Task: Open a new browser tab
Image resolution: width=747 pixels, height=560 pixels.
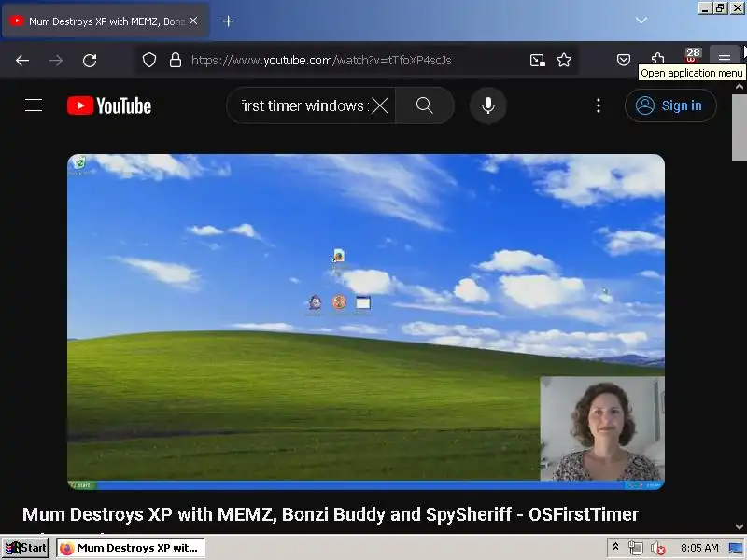Action: coord(228,21)
